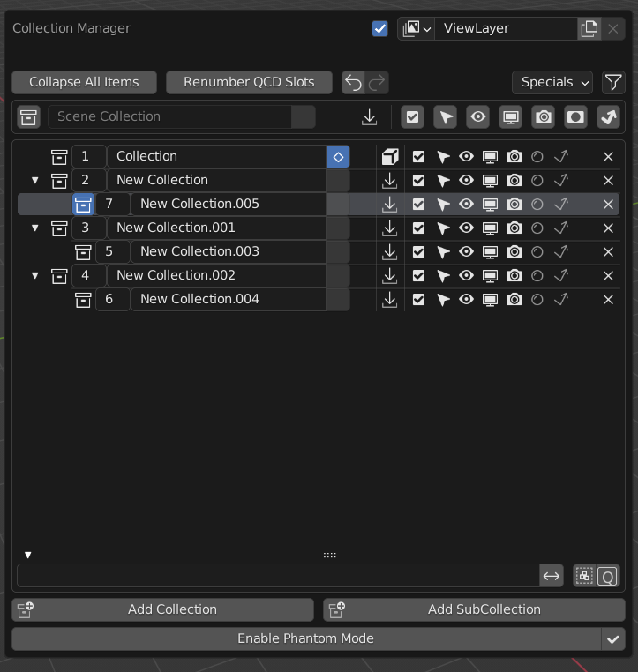Click the Scene Collection box icon
Viewport: 638px width, 672px height.
[29, 117]
